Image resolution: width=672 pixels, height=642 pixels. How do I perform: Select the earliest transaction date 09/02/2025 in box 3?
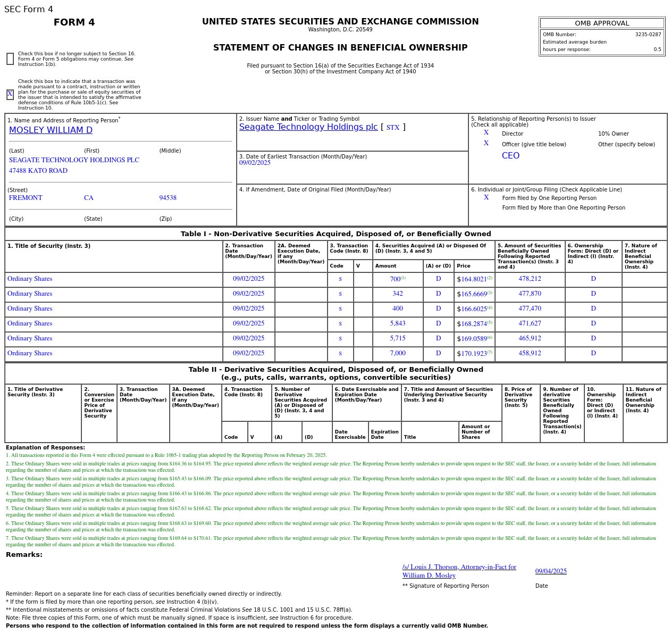click(x=255, y=163)
